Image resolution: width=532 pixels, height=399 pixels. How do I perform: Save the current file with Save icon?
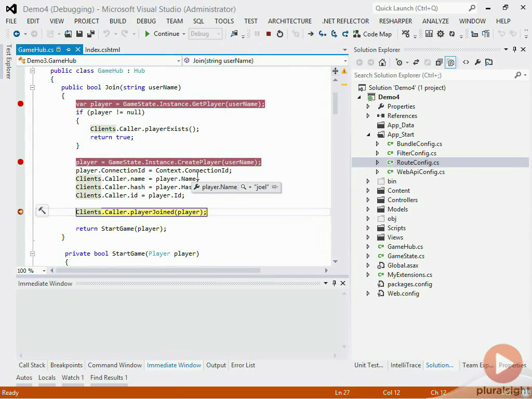pyautogui.click(x=79, y=34)
